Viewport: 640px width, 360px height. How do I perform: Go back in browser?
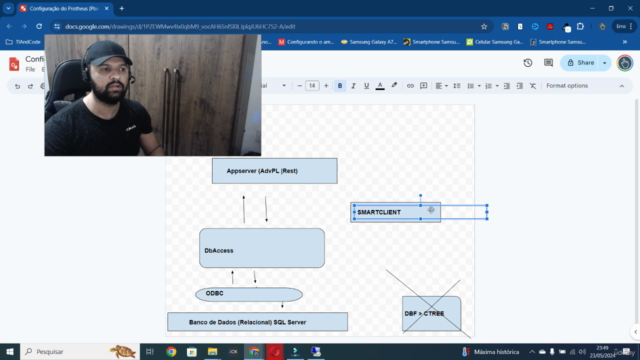tap(9, 27)
